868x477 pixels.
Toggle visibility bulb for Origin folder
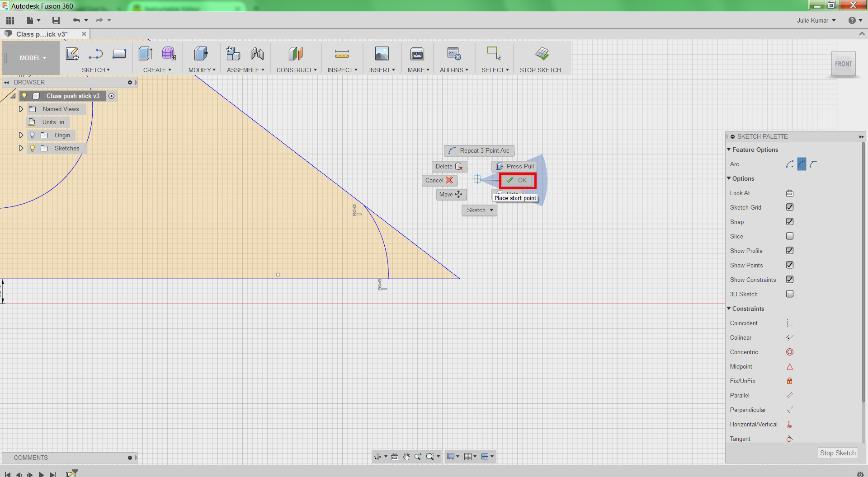[32, 135]
